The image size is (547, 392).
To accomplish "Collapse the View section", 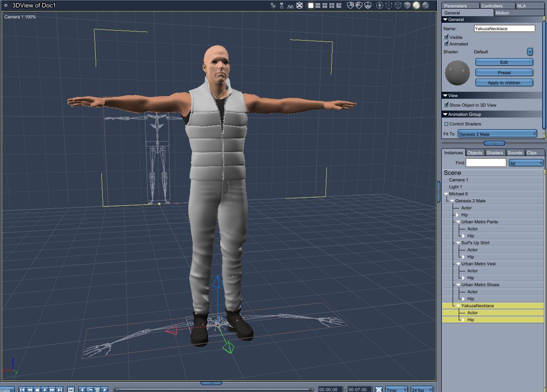I will pos(445,95).
